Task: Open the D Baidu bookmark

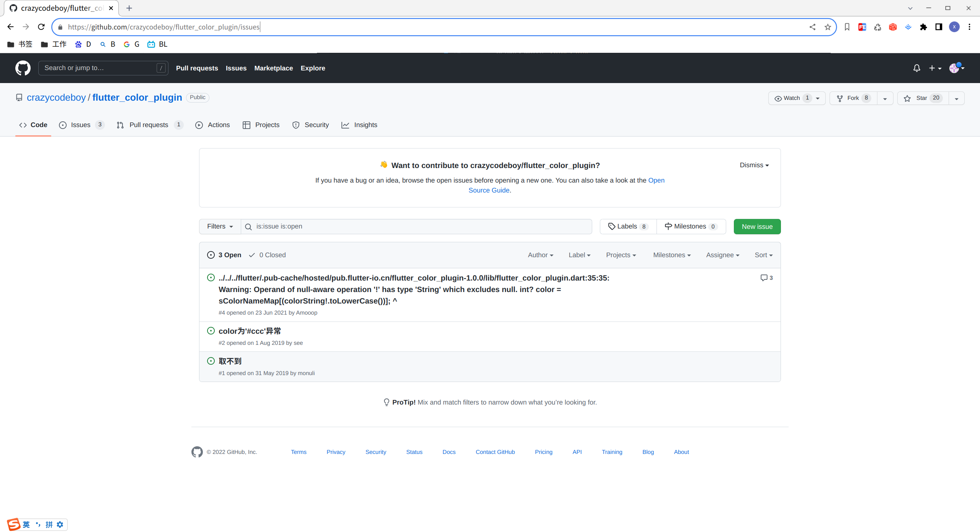Action: 83,44
